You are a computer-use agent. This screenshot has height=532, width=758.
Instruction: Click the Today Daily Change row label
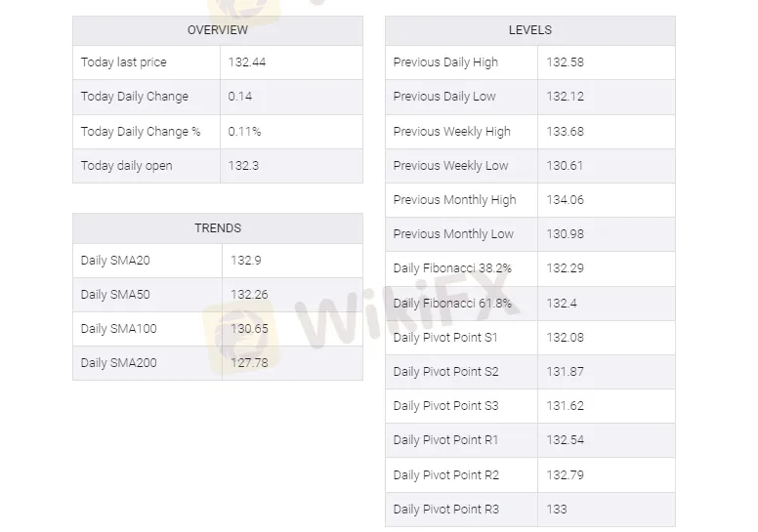click(135, 97)
